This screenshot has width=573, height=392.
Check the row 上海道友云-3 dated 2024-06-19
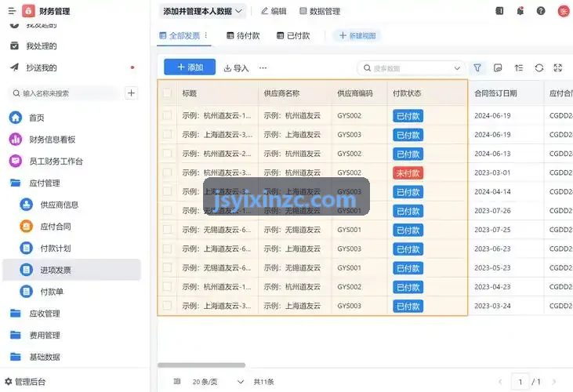(167, 134)
